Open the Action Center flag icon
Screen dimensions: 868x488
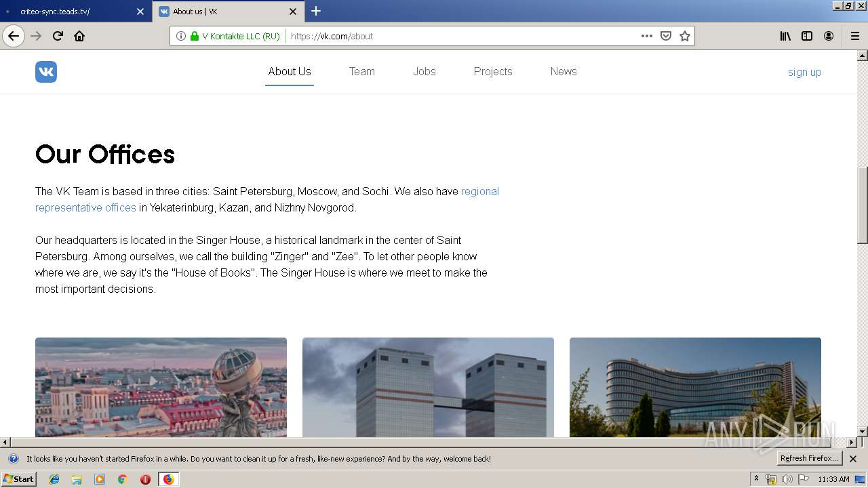[804, 479]
